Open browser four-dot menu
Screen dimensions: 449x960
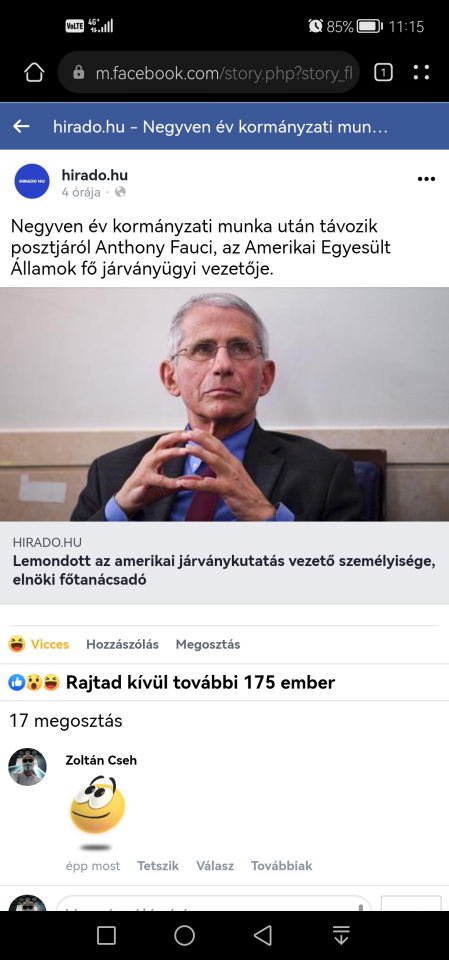[x=421, y=73]
